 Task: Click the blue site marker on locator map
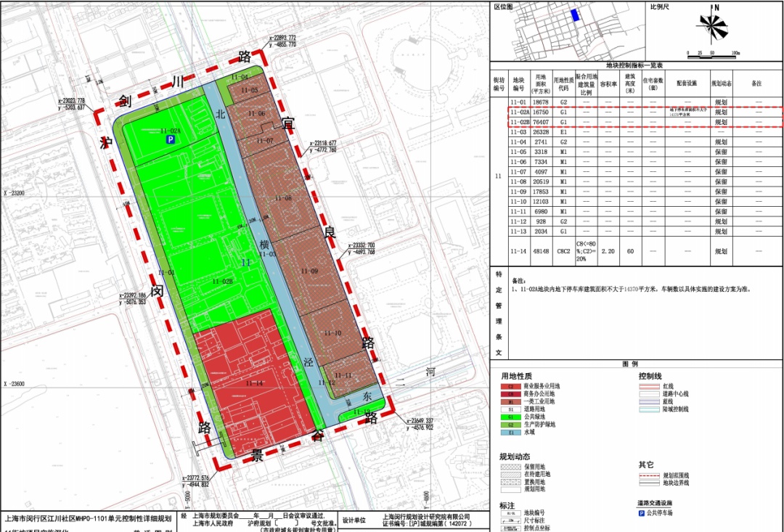pyautogui.click(x=576, y=16)
